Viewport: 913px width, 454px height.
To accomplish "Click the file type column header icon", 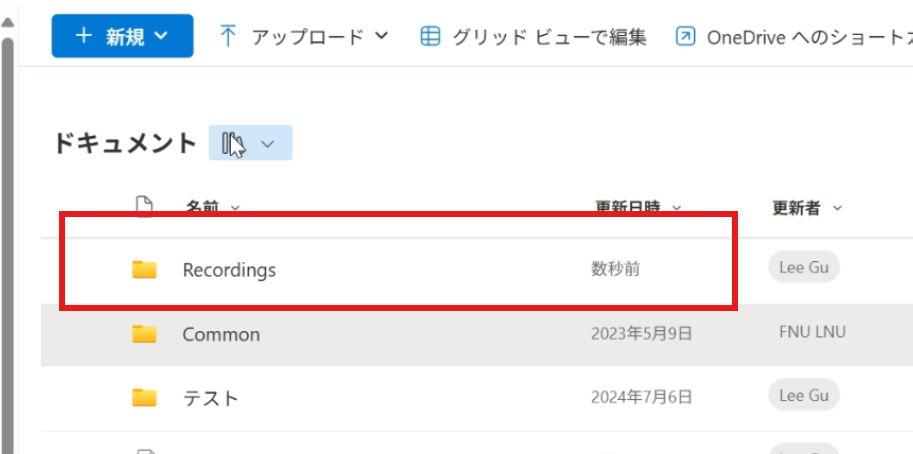I will coord(145,207).
